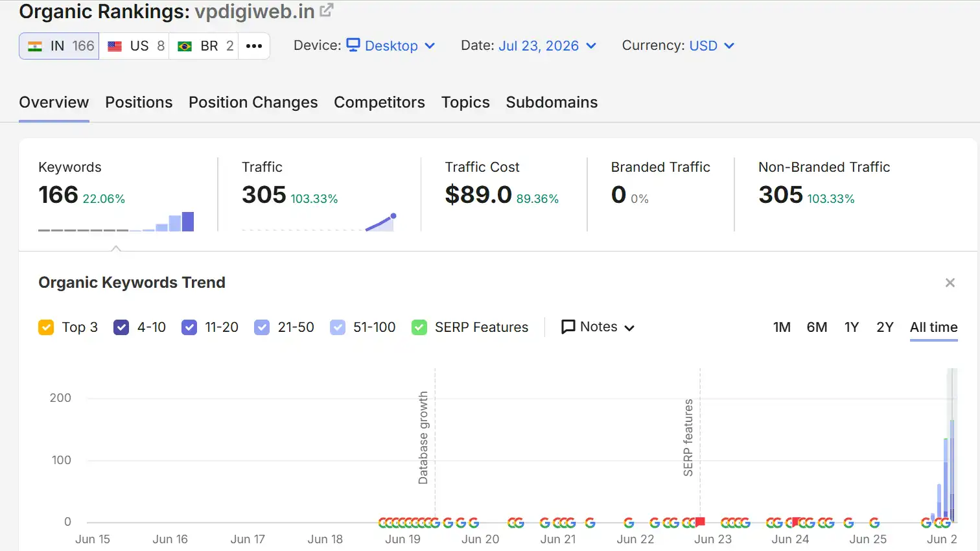Open the Position Changes tab
This screenshot has height=551, width=980.
pos(253,102)
